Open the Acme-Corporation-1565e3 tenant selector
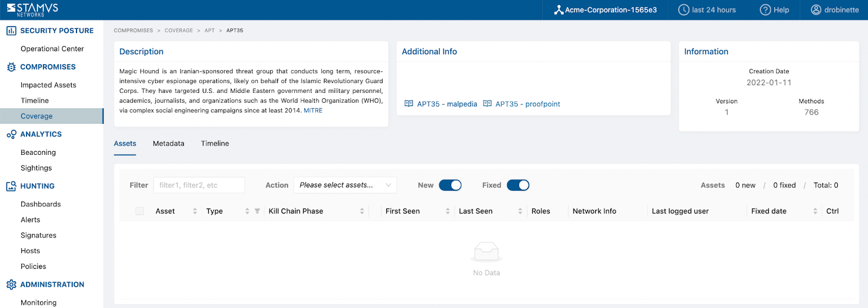Screen dimensions: 868x308 [605, 10]
